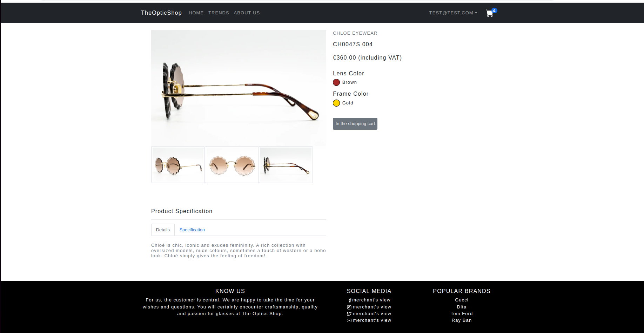This screenshot has width=644, height=333.
Task: Open the shopping cart icon
Action: click(490, 13)
